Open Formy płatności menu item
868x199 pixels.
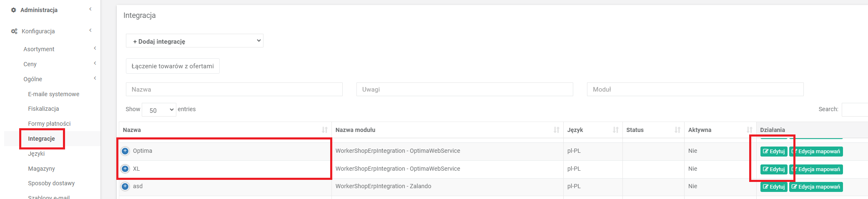click(49, 124)
